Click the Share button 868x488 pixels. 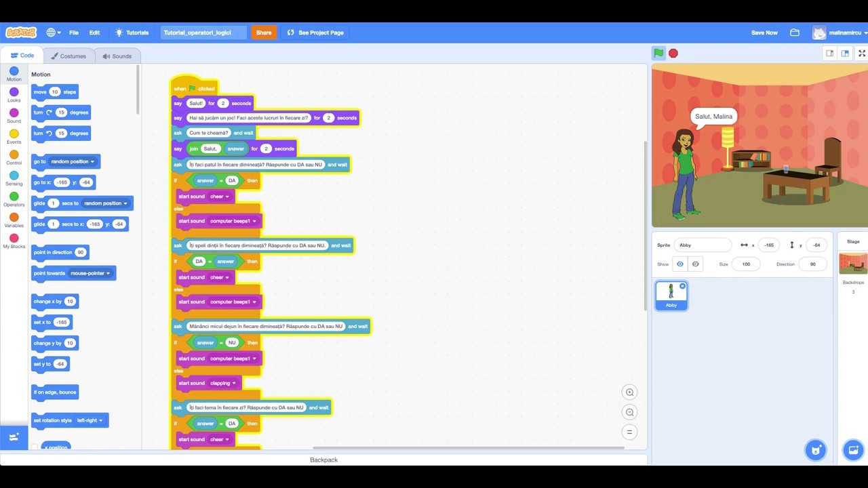click(264, 33)
